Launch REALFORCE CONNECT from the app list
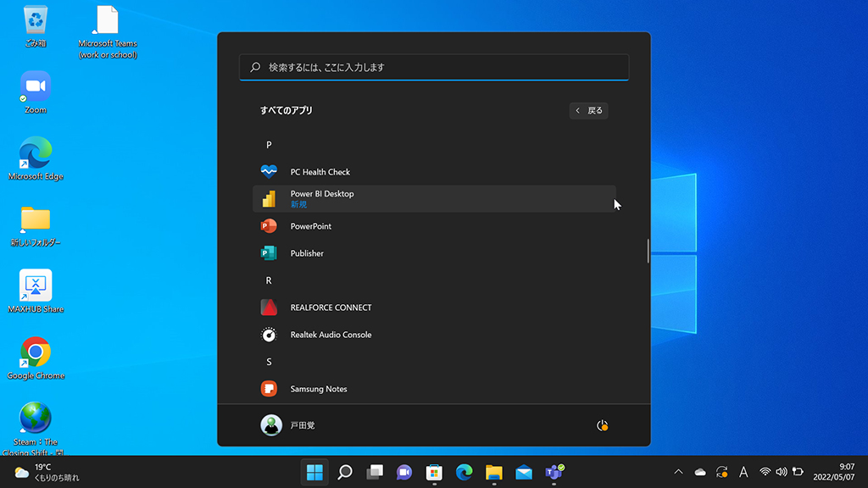Viewport: 868px width, 488px height. click(x=434, y=307)
